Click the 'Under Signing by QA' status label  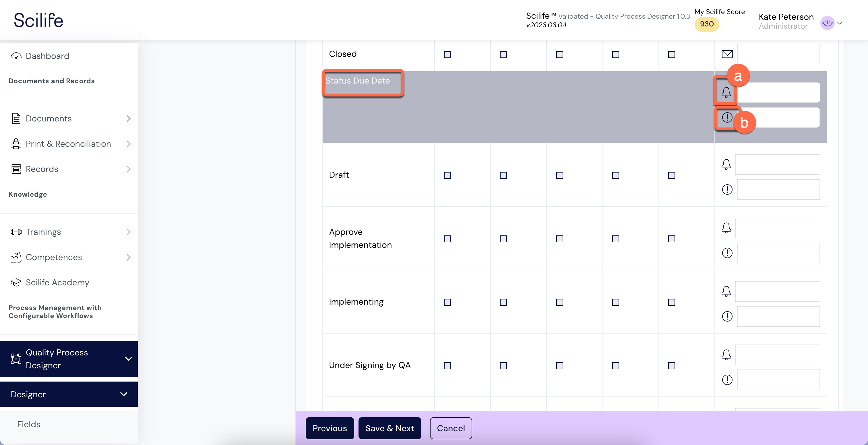tap(370, 365)
